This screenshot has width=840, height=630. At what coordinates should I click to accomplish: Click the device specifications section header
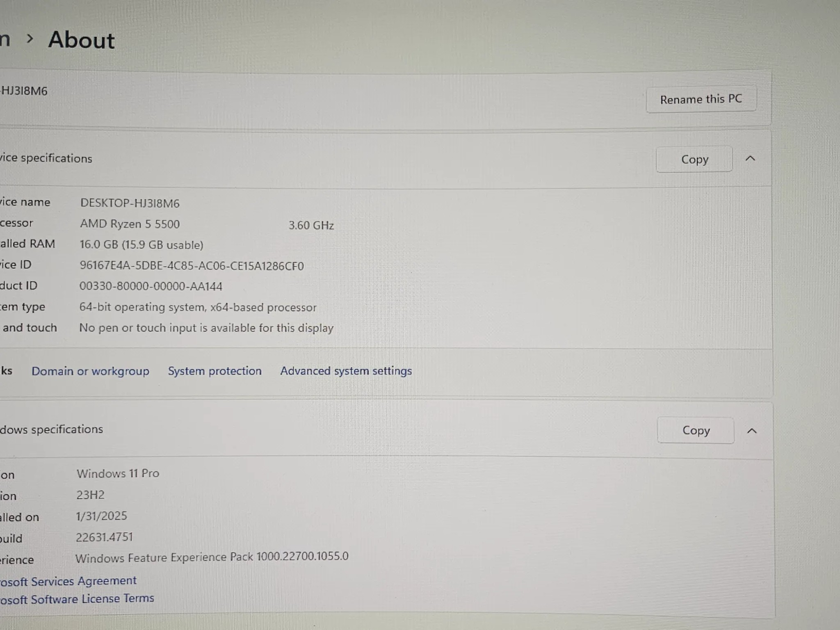tap(386, 159)
